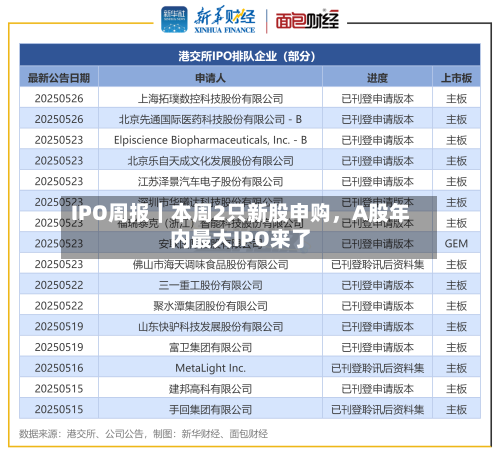This screenshot has width=500, height=456.
Task: Click the Xinhua Finance wordmark logo
Action: tap(225, 20)
